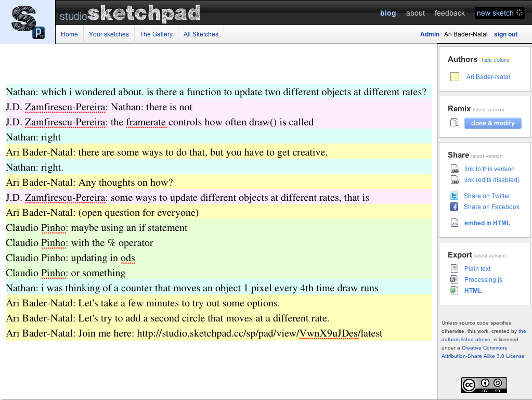Click the line about framerate controls draw()
The height and width of the screenshot is (400, 532).
[219, 122]
